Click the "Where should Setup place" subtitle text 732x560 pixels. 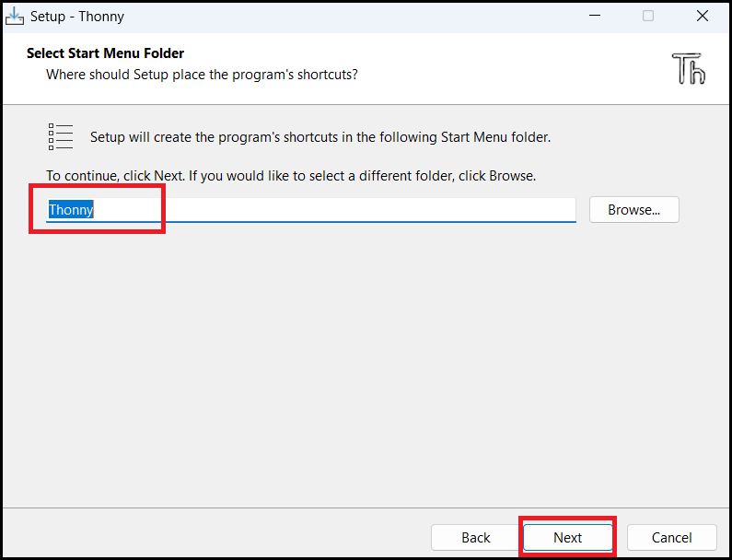pos(202,75)
